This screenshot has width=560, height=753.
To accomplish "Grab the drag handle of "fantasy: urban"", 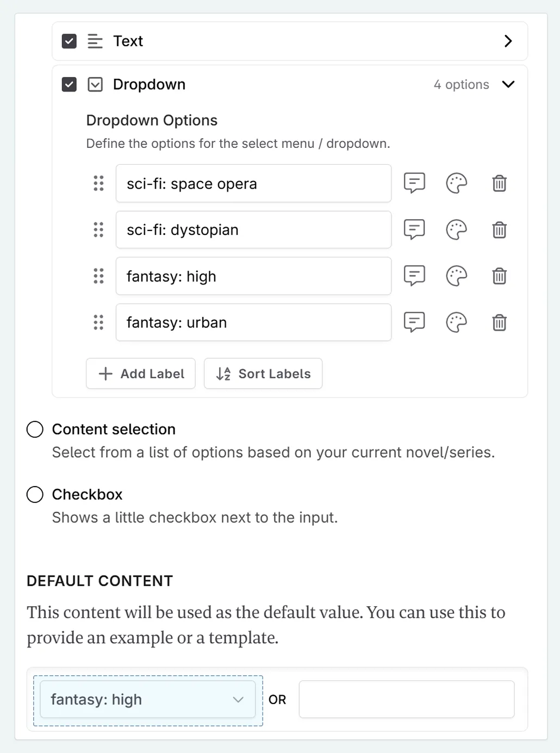I will pos(98,322).
